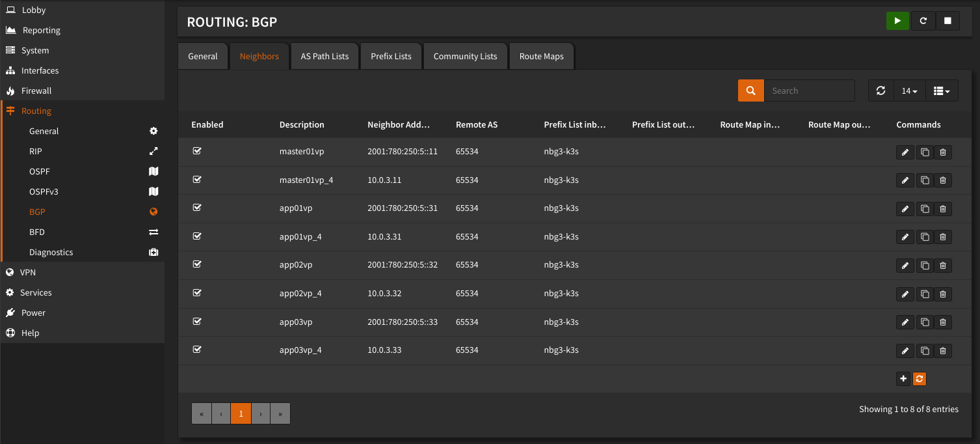Switch to the Prefix Lists tab
Image resolution: width=980 pixels, height=444 pixels.
tap(391, 56)
